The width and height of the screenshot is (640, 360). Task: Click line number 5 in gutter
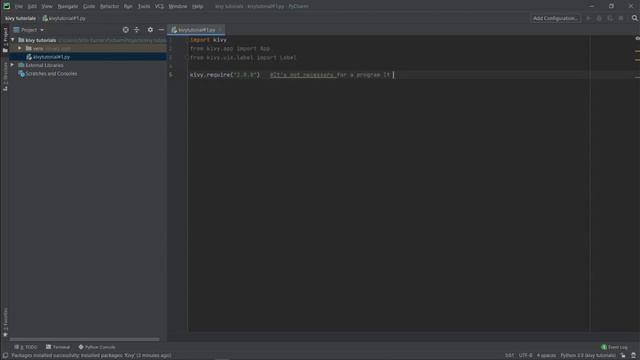click(171, 75)
